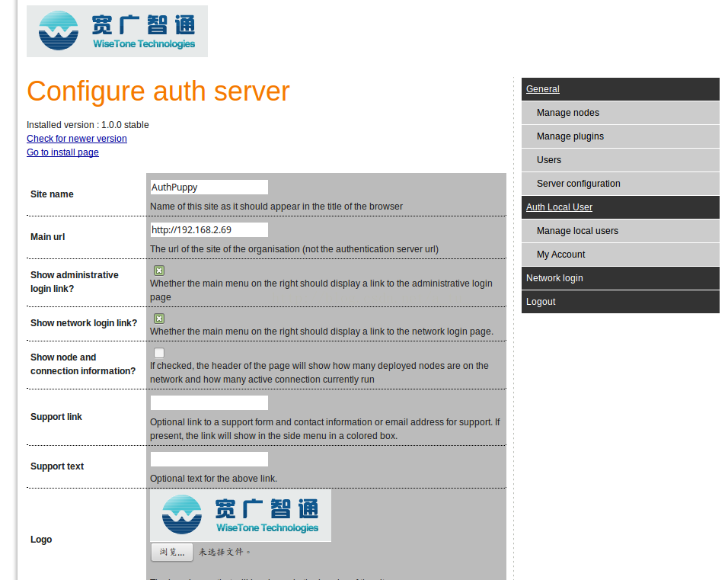Click the WiseTone logo preview image

click(x=240, y=516)
